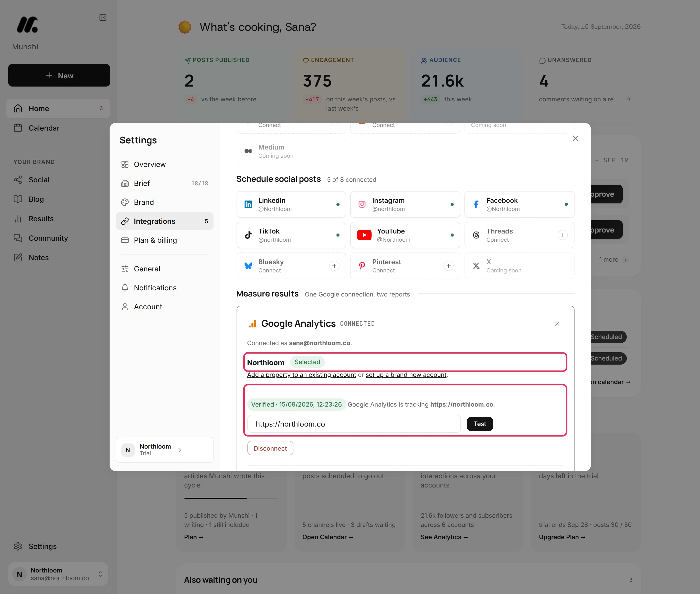Click the Upgrade Plan link
The width and height of the screenshot is (700, 594).
tap(562, 537)
